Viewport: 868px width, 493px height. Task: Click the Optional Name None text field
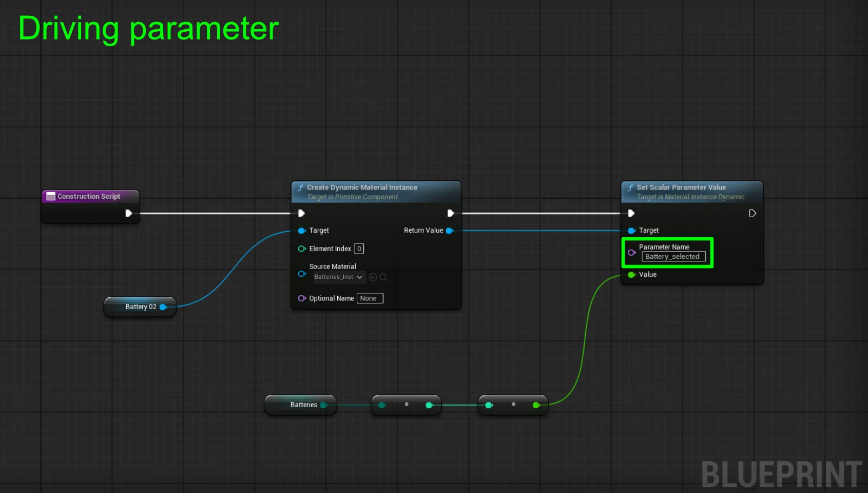(370, 298)
